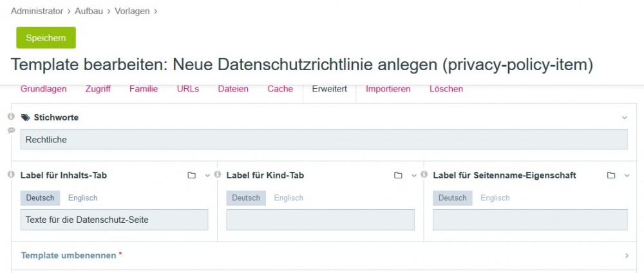The width and height of the screenshot is (644, 273).
Task: Switch to the Zugriff tab
Action: [98, 89]
